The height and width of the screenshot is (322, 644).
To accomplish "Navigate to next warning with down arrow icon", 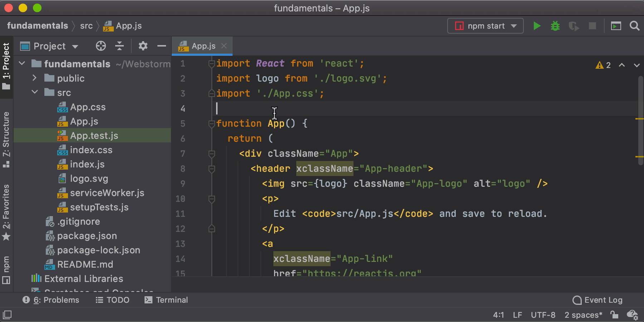I will click(x=636, y=65).
